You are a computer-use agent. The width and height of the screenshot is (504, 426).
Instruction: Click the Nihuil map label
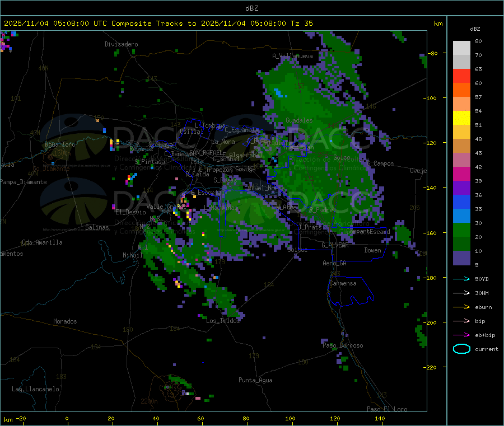tap(132, 255)
